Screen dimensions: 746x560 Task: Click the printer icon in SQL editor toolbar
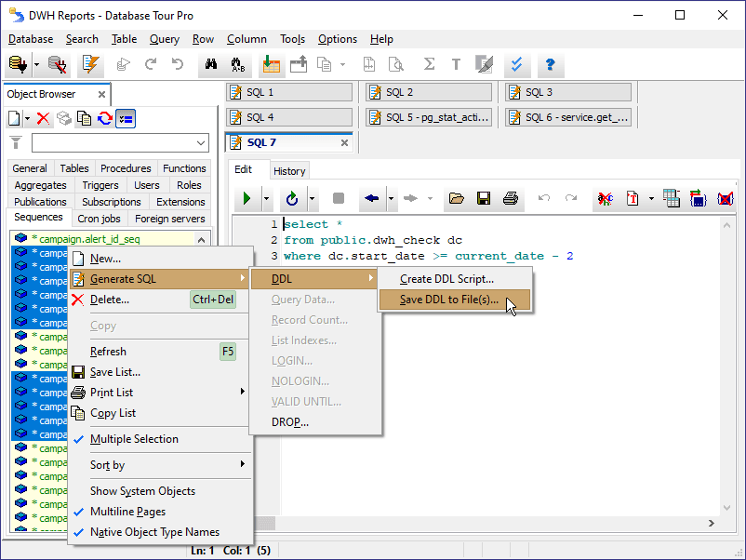pos(510,198)
